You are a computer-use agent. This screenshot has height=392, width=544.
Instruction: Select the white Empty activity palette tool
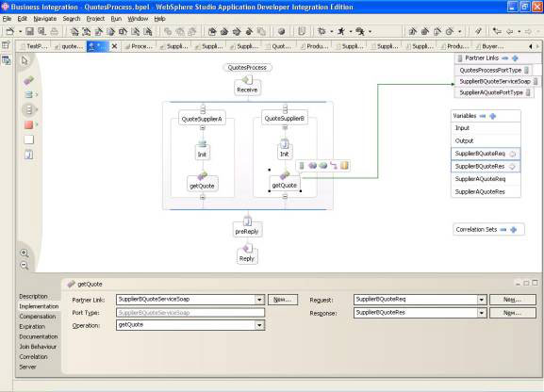click(x=29, y=139)
